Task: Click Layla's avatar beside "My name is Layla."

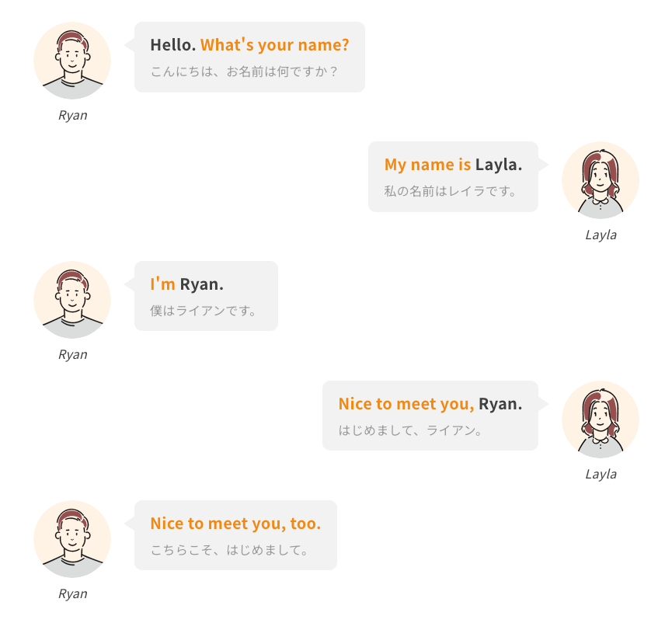Action: 601,180
